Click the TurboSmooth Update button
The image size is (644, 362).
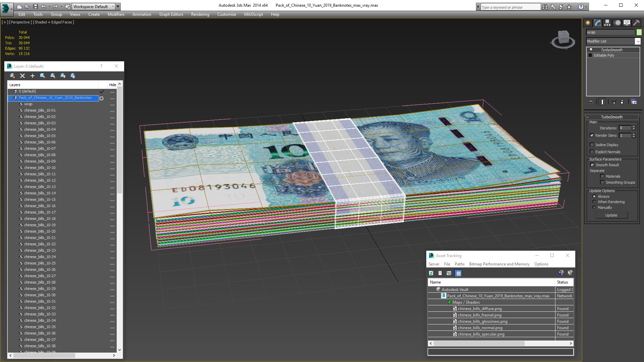click(611, 215)
